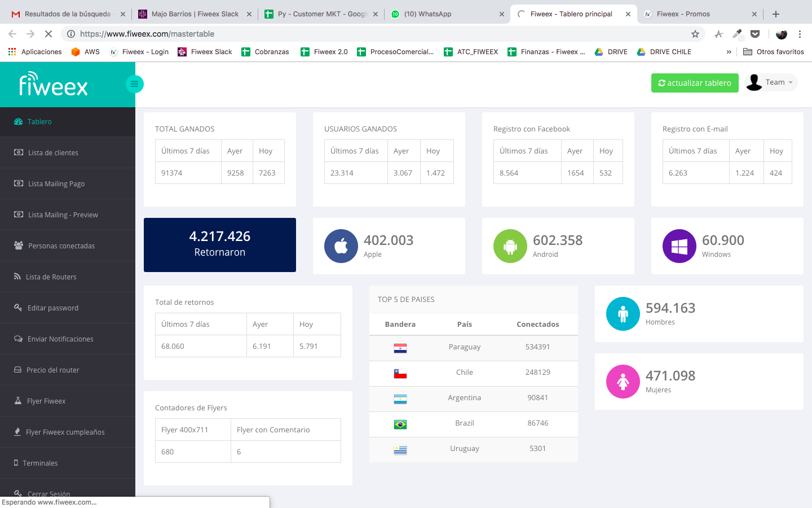Click the dark blue Retornaron tile

pyautogui.click(x=220, y=245)
